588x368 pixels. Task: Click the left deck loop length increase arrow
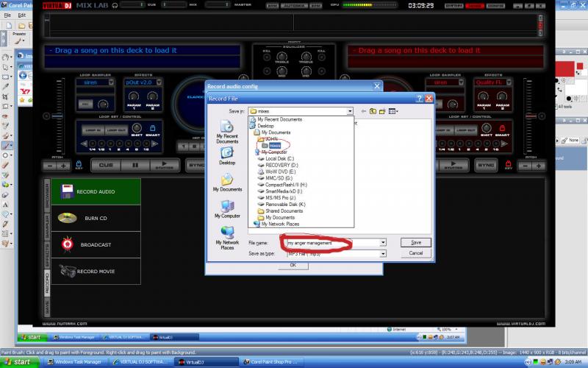pyautogui.click(x=154, y=144)
